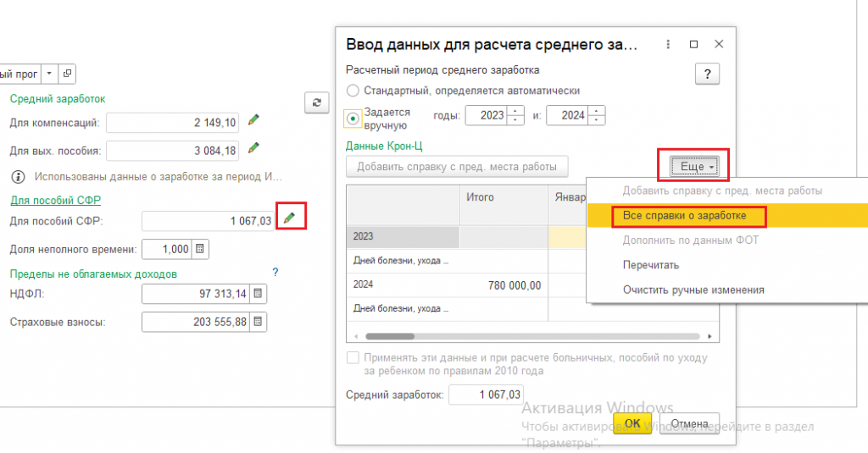Select Перечитать in the Еще menu
The height and width of the screenshot is (453, 868).
[651, 265]
